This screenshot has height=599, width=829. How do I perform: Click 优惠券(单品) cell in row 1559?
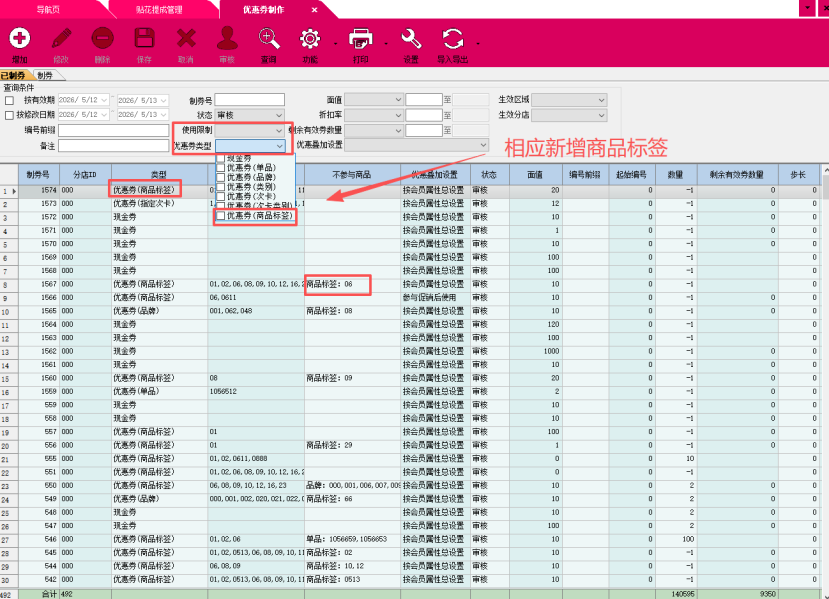(x=160, y=392)
